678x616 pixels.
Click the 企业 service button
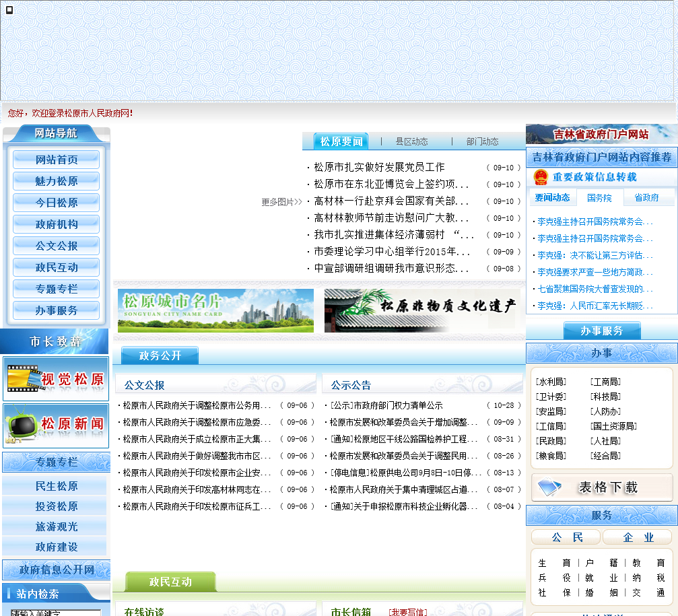click(638, 537)
